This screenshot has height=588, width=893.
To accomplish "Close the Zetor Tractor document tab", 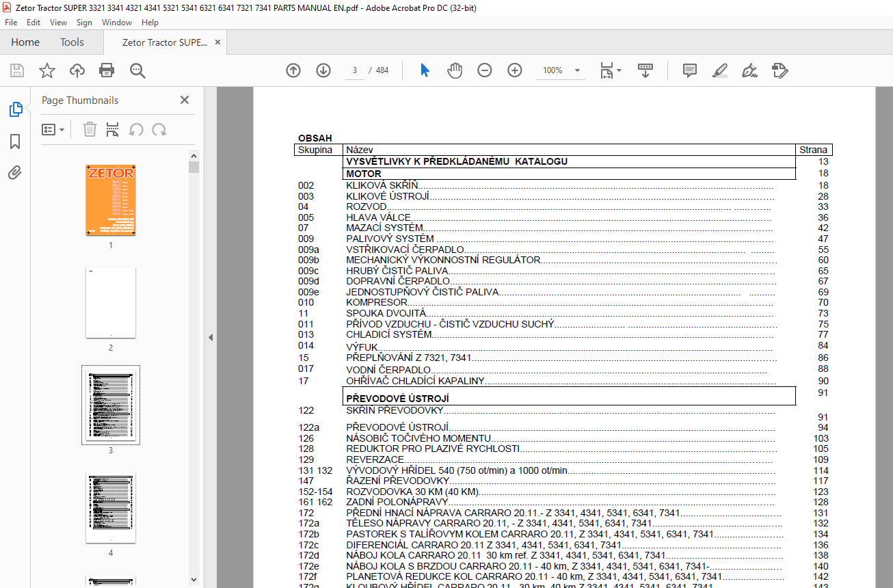I will click(217, 42).
